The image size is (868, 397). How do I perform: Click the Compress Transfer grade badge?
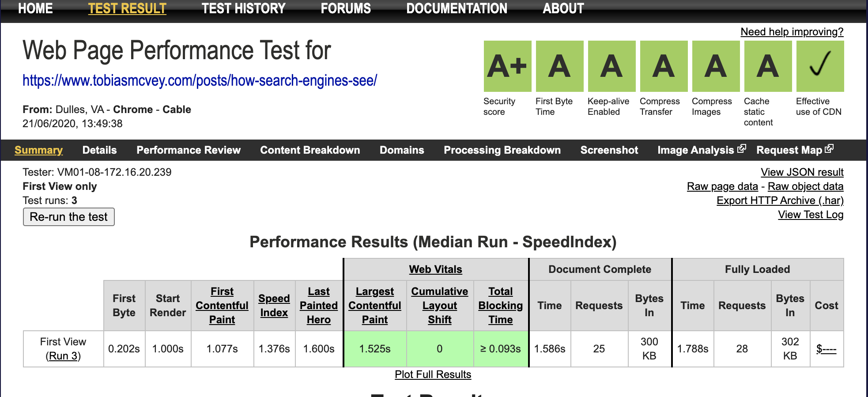tap(664, 66)
